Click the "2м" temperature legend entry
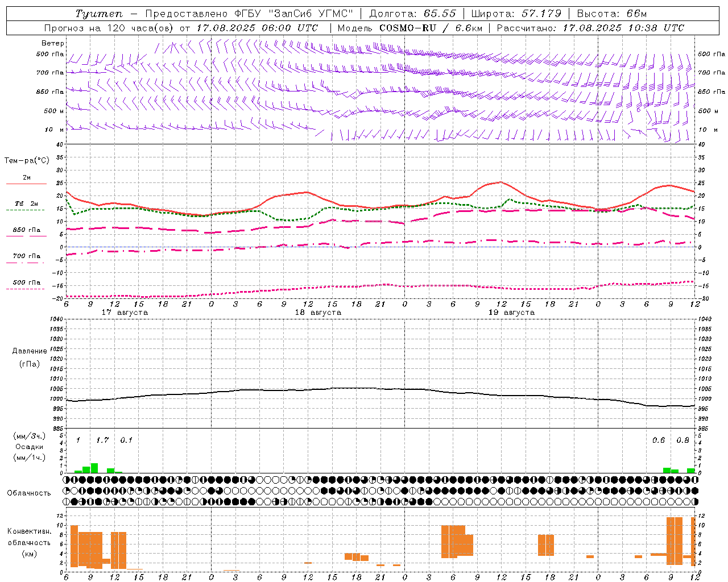The width and height of the screenshot is (728, 582). click(x=27, y=178)
